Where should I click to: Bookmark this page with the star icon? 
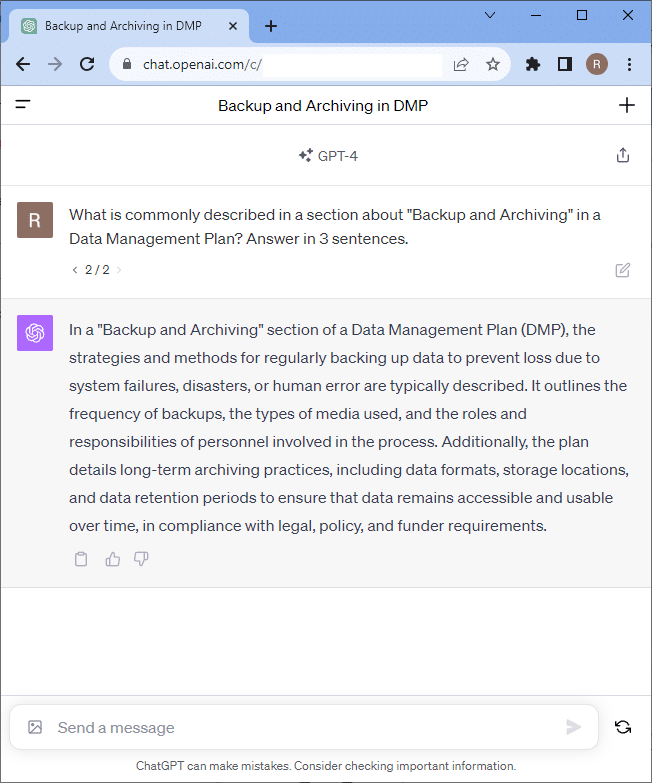pos(493,64)
